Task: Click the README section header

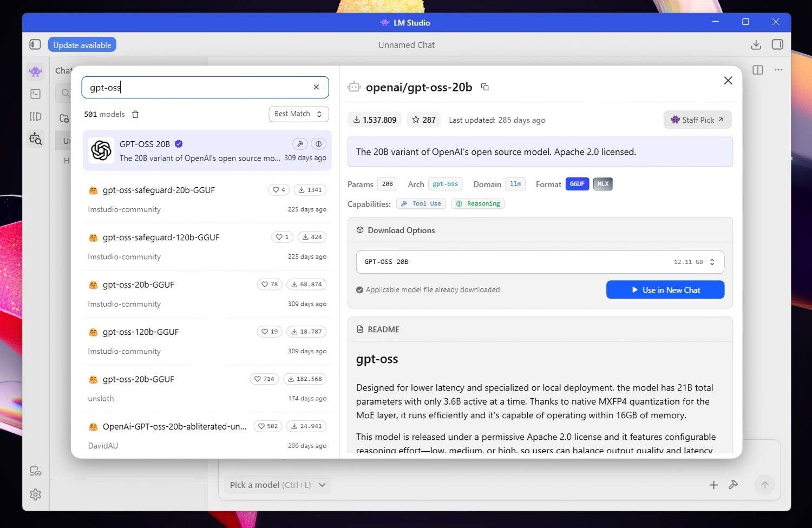Action: (x=540, y=329)
